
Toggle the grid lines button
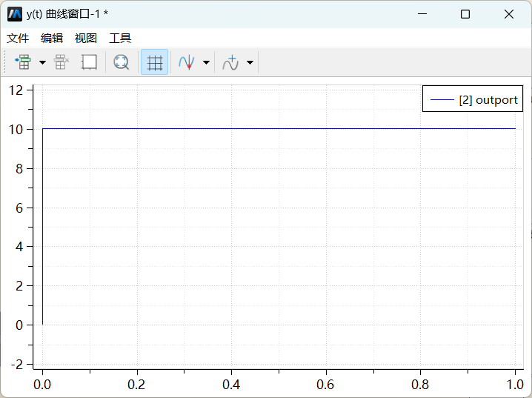(154, 62)
